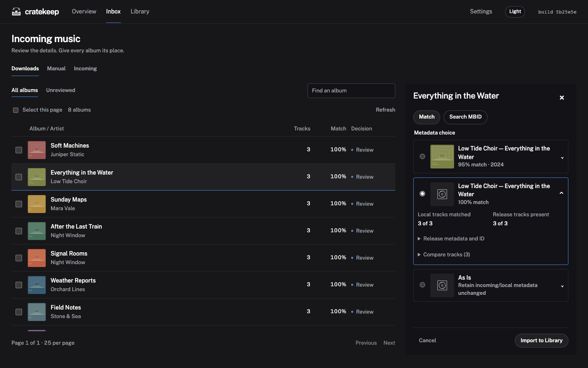This screenshot has height=368, width=588.
Task: Click the Weather Reports album title
Action: click(x=73, y=280)
